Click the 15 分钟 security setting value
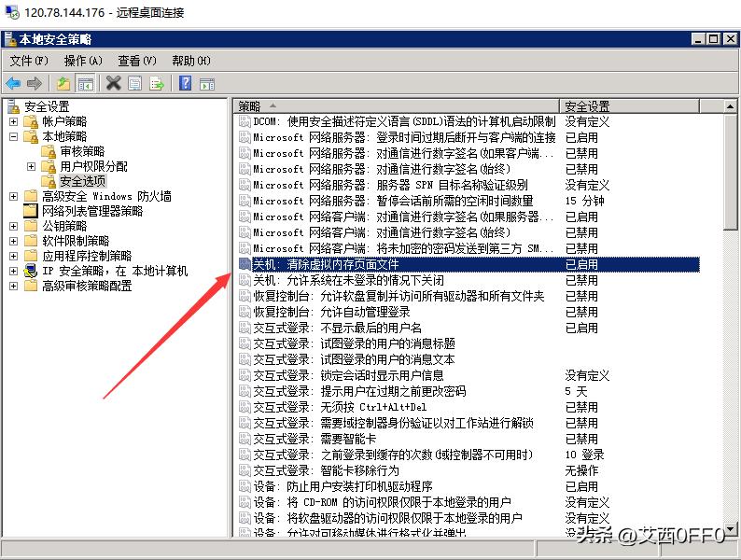741x560 pixels. pyautogui.click(x=584, y=201)
